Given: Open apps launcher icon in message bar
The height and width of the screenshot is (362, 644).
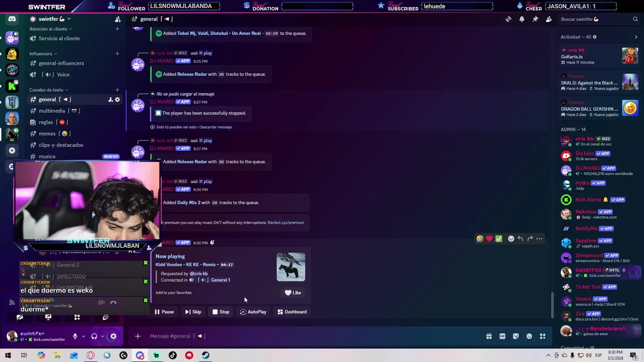Looking at the screenshot, I should click(542, 336).
